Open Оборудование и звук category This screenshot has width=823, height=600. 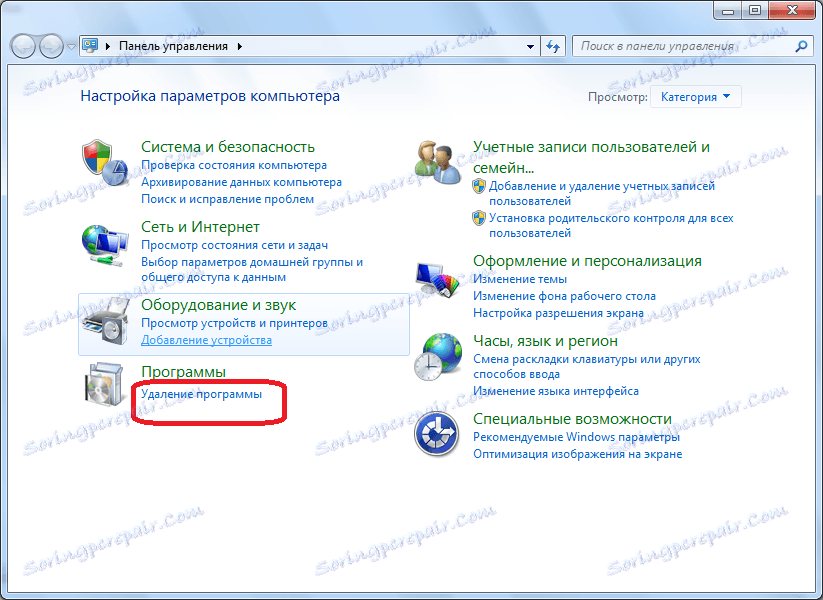tap(218, 304)
